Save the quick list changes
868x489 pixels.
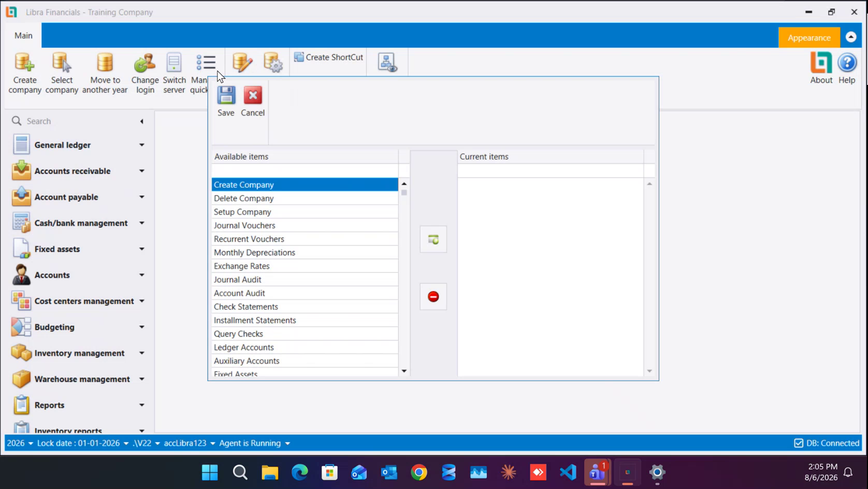click(226, 101)
